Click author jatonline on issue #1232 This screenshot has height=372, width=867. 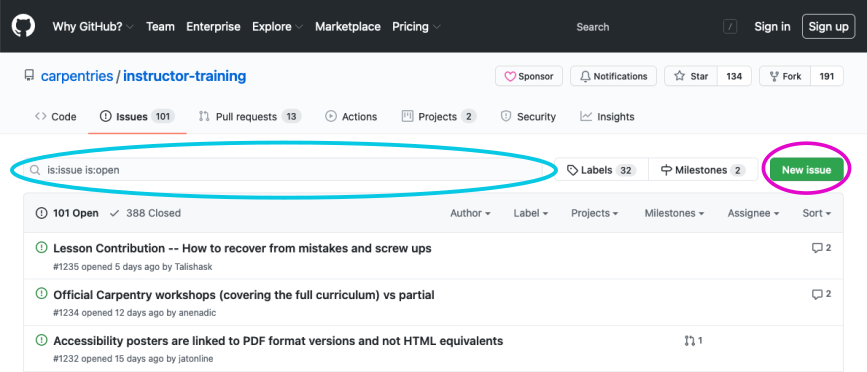tap(196, 359)
